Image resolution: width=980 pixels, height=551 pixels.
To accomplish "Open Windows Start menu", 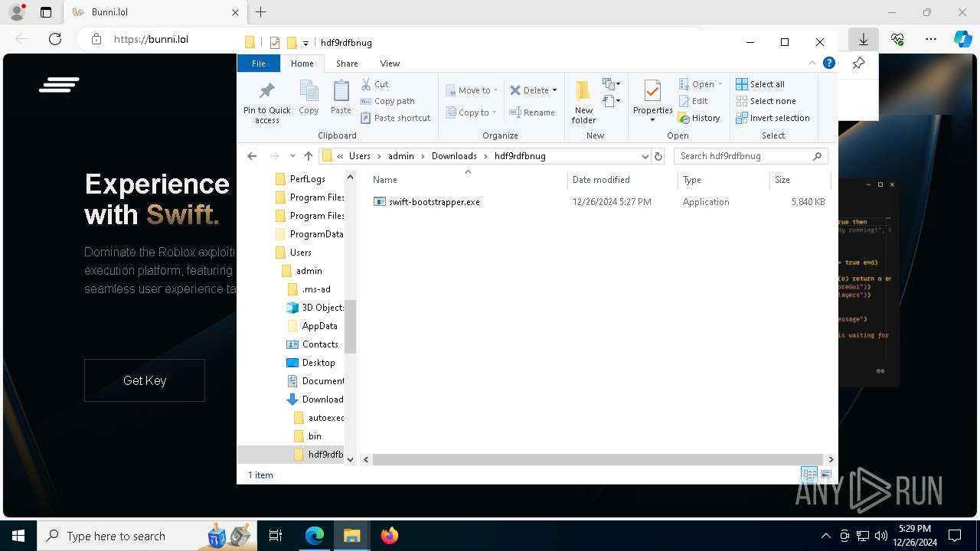I will click(18, 536).
